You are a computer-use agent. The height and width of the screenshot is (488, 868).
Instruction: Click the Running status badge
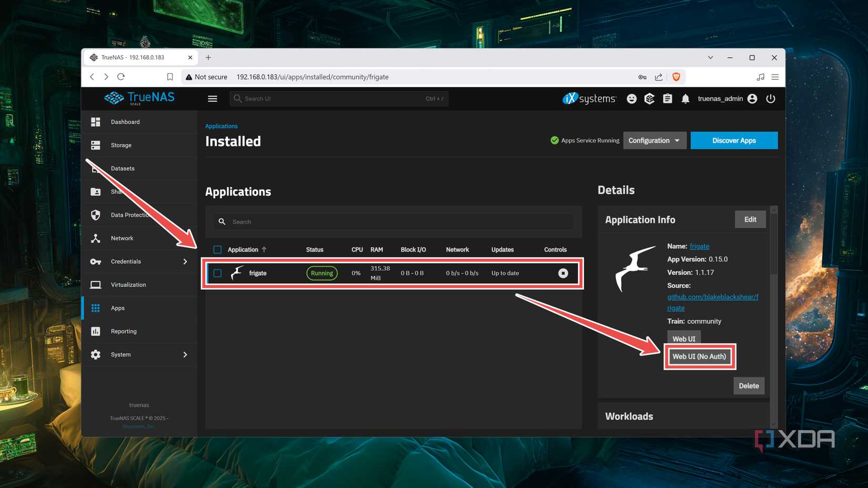click(x=322, y=273)
